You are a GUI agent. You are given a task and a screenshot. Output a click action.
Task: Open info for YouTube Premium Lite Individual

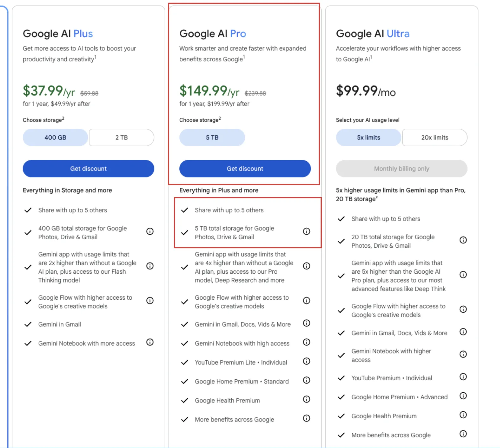[306, 361]
